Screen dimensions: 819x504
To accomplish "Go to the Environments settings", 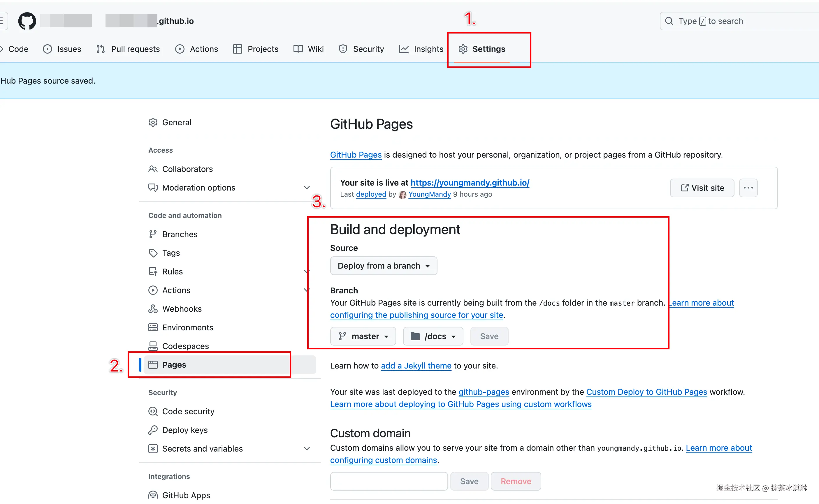I will click(187, 327).
